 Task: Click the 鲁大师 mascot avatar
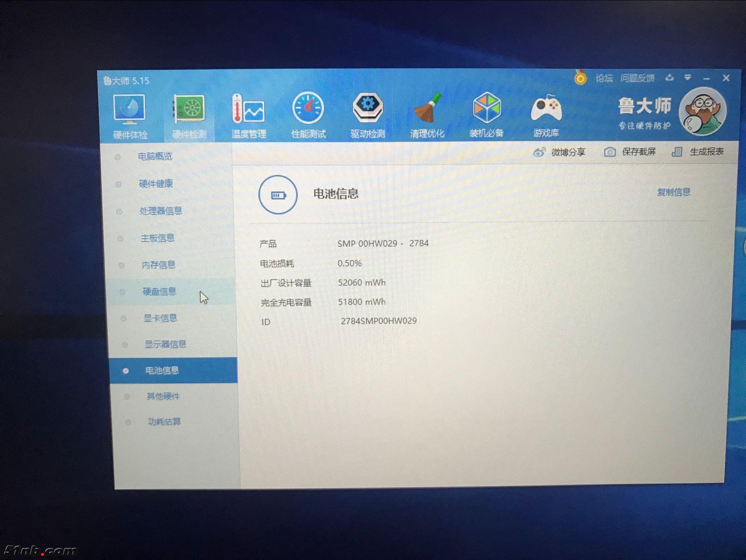click(x=702, y=112)
